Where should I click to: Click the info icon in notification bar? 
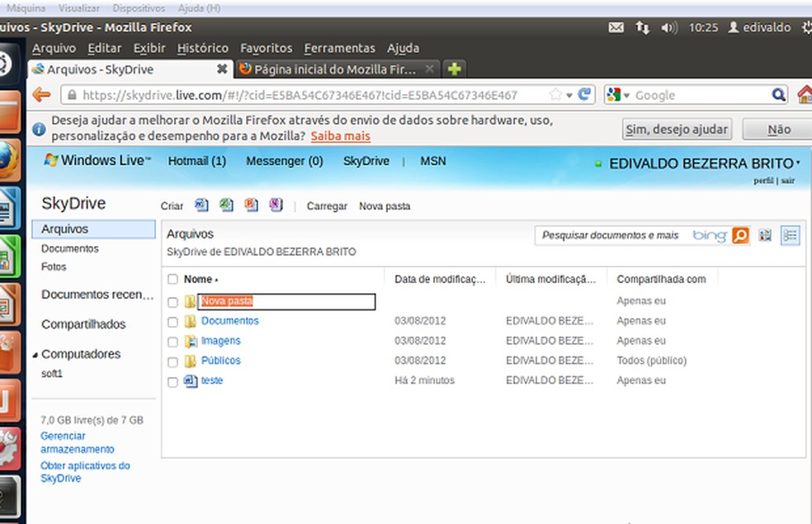click(39, 129)
